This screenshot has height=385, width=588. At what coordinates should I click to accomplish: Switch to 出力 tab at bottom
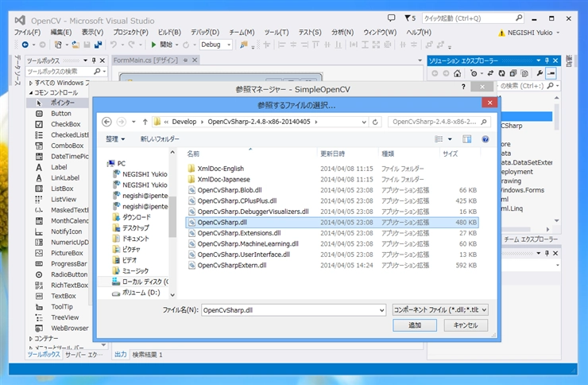tap(120, 354)
